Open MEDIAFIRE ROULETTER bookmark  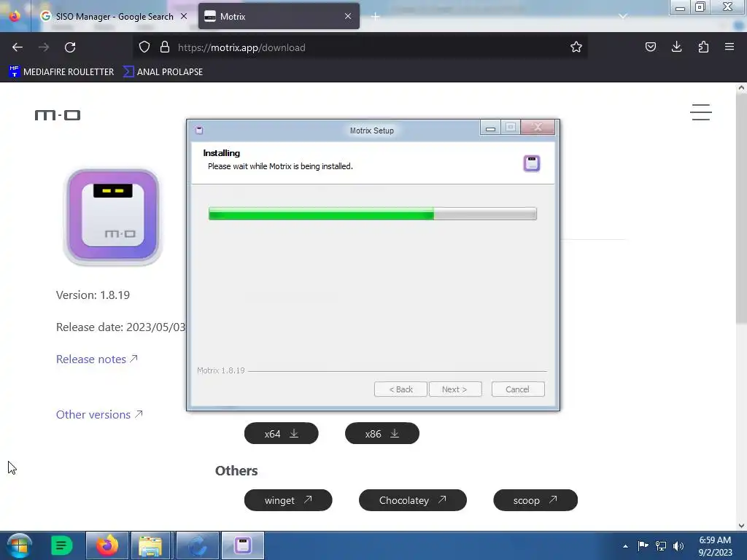[x=61, y=72]
